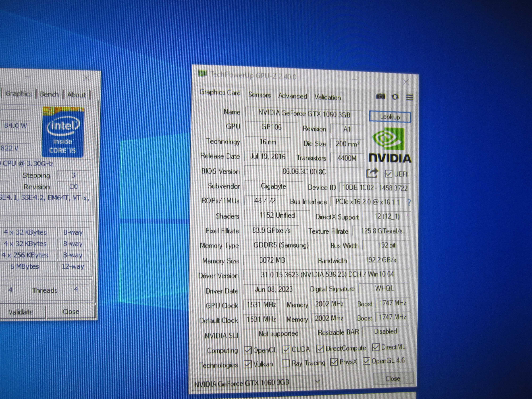The image size is (532, 399).
Task: Click the GDDR5 (Samsung) memory type
Action: [281, 245]
